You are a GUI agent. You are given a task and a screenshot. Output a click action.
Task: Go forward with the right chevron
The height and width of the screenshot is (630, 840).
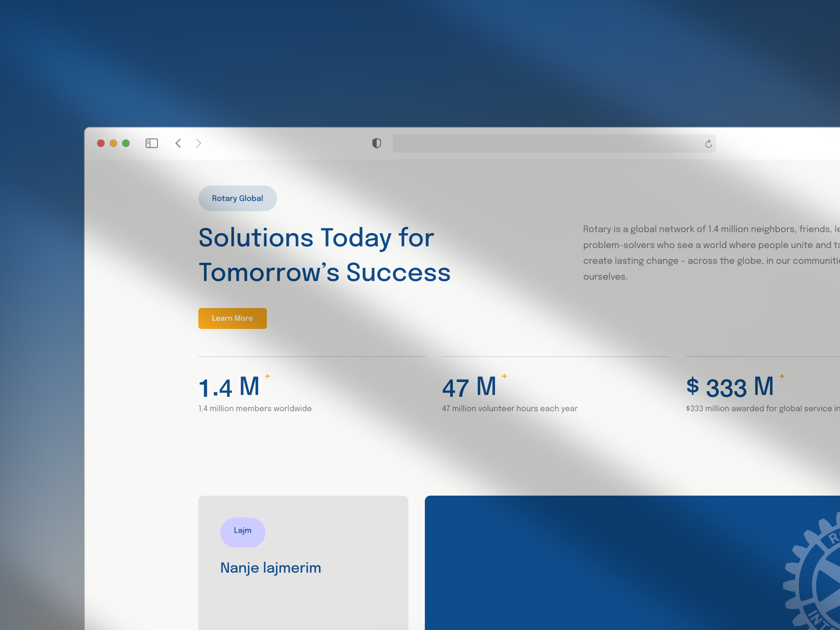coord(199,143)
